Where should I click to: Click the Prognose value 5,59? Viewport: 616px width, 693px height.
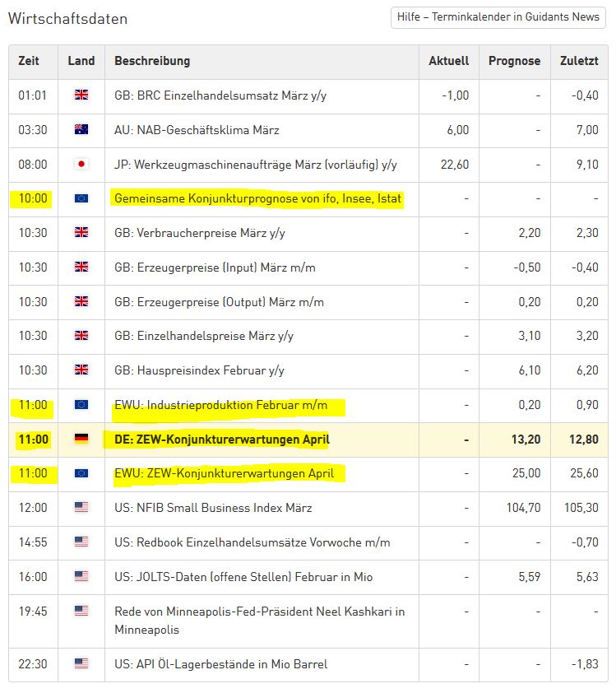tap(530, 577)
